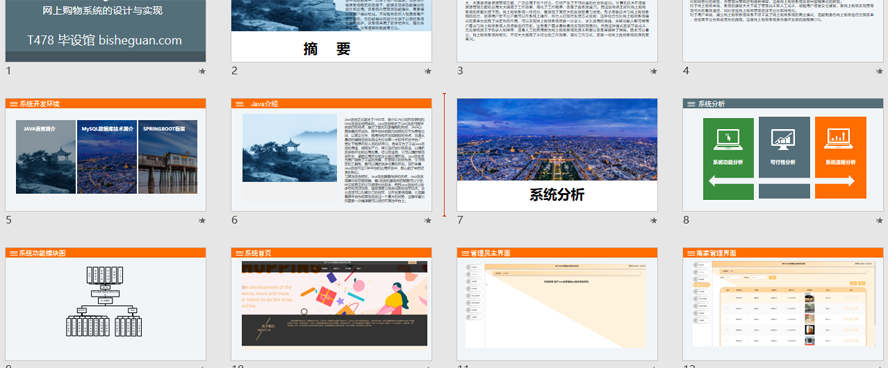The height and width of the screenshot is (368, 888).
Task: Select slide 1 thumbnail with bisheguan.com title
Action: tap(105, 31)
